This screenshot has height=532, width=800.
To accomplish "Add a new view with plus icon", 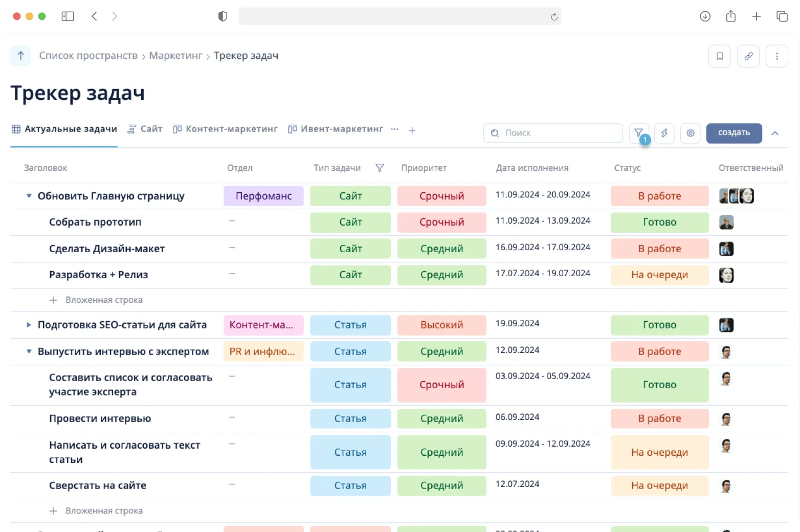I will tap(412, 130).
